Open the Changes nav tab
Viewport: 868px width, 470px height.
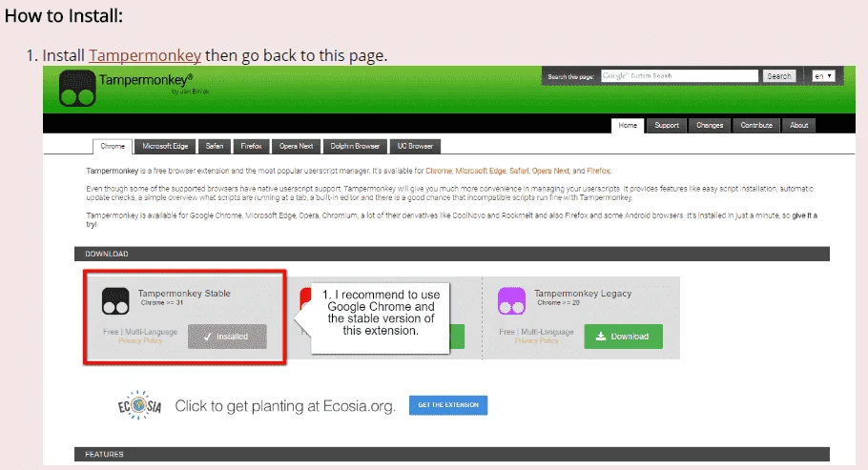tap(710, 126)
